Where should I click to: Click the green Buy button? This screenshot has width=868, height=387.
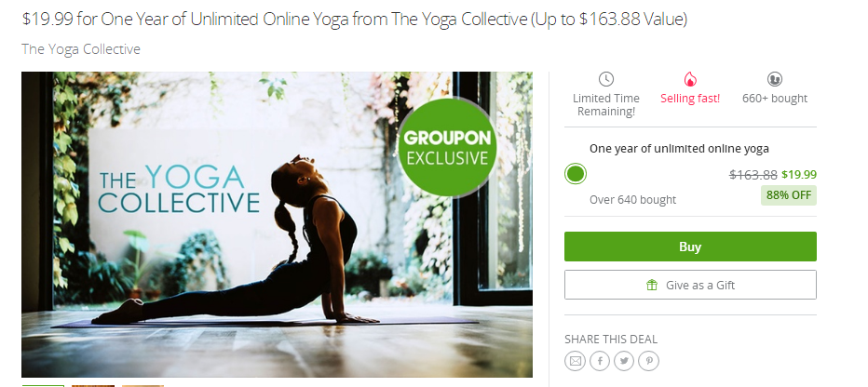(x=690, y=247)
